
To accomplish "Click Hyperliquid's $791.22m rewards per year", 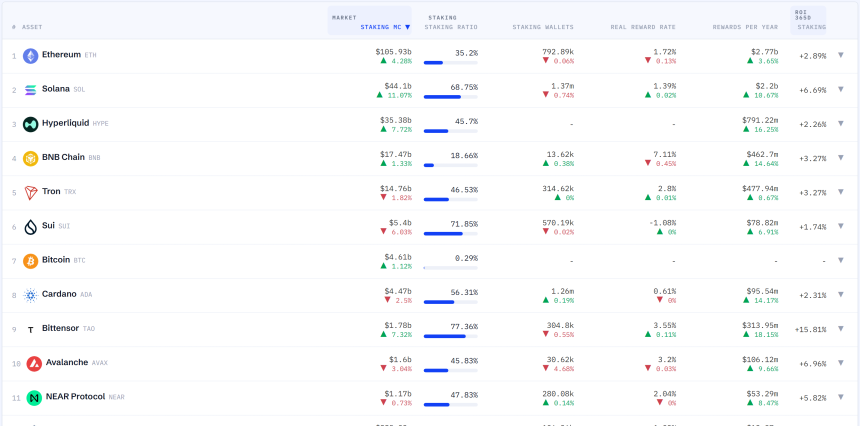I will (760, 120).
